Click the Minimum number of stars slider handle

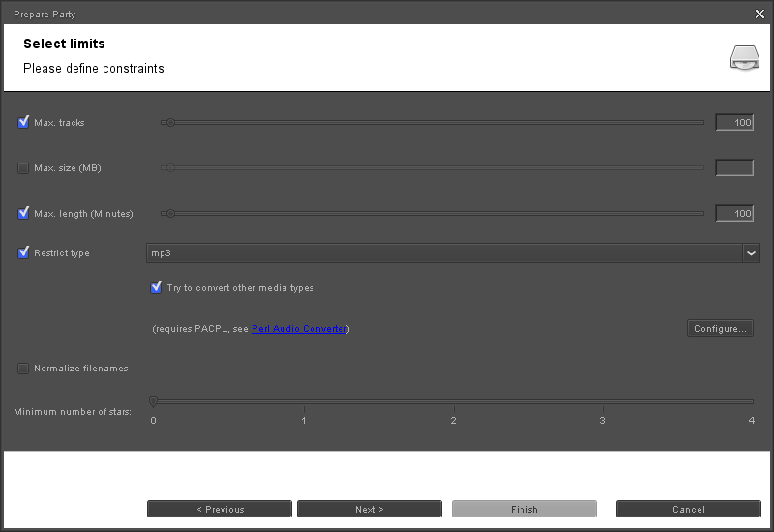[154, 401]
